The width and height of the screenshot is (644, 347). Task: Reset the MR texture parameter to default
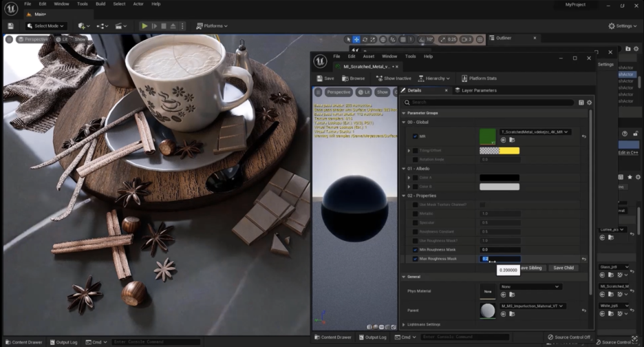(x=584, y=136)
